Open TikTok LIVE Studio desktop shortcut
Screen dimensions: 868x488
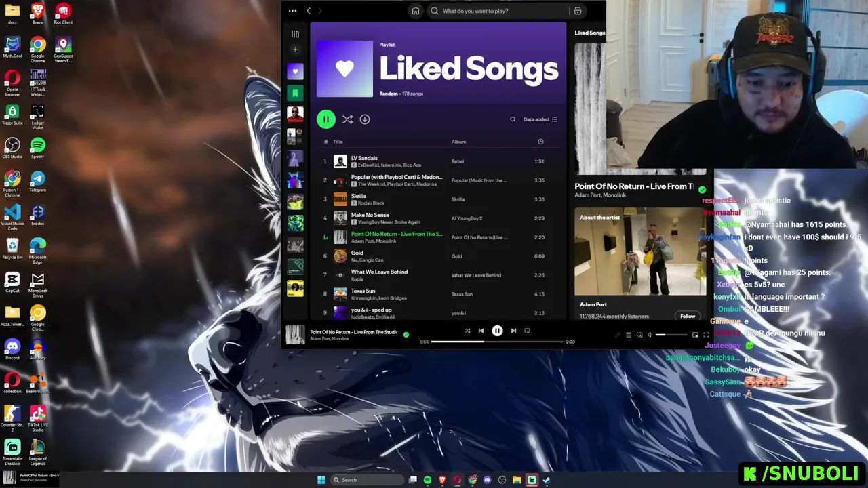(37, 418)
